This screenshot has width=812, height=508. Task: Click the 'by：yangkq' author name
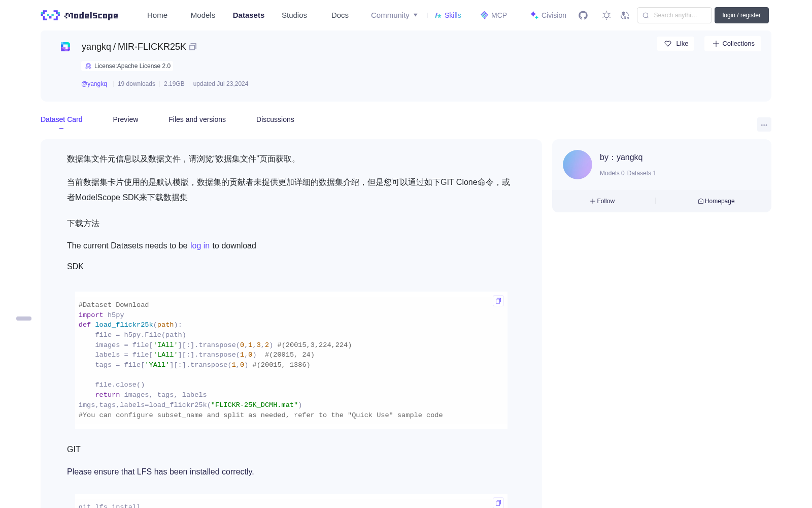(621, 157)
